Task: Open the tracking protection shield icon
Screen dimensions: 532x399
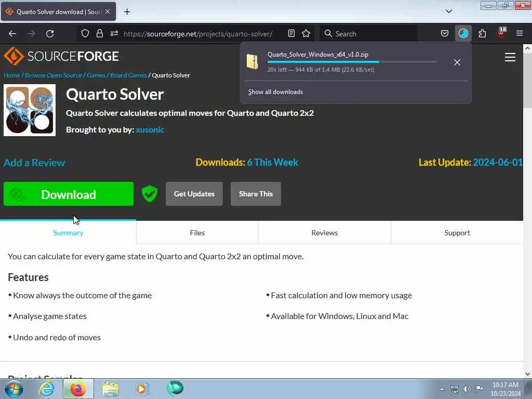Action: [85, 33]
